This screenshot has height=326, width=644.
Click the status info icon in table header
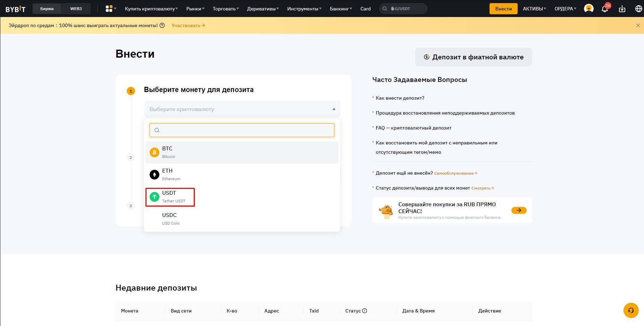coord(365,311)
